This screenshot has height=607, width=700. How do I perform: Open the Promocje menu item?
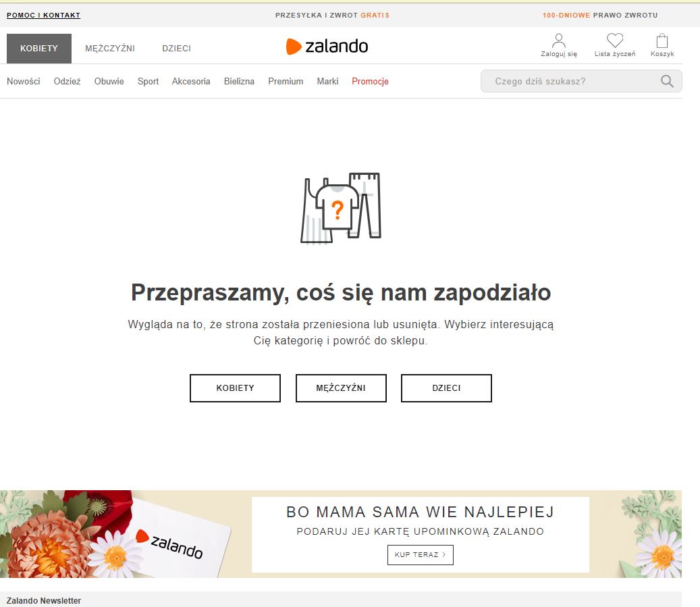click(370, 82)
